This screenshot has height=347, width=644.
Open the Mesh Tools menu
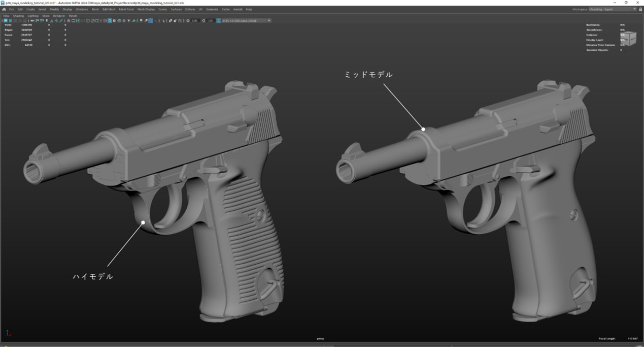click(126, 9)
